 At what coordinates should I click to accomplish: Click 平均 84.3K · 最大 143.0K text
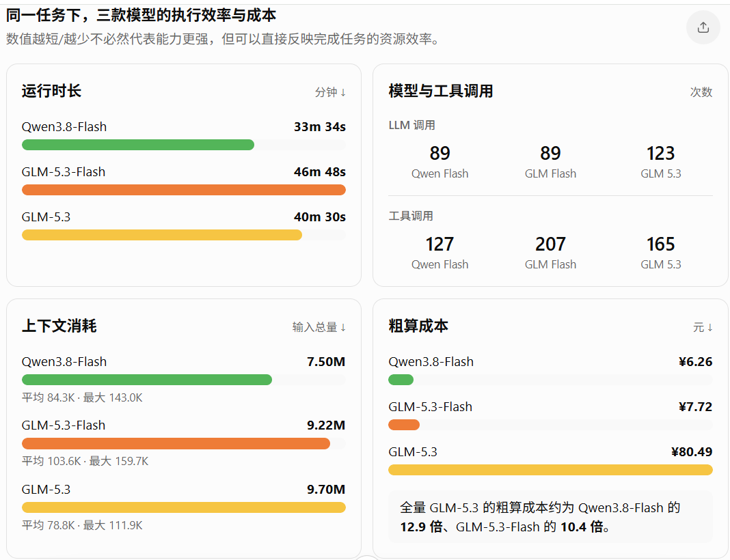pos(82,397)
